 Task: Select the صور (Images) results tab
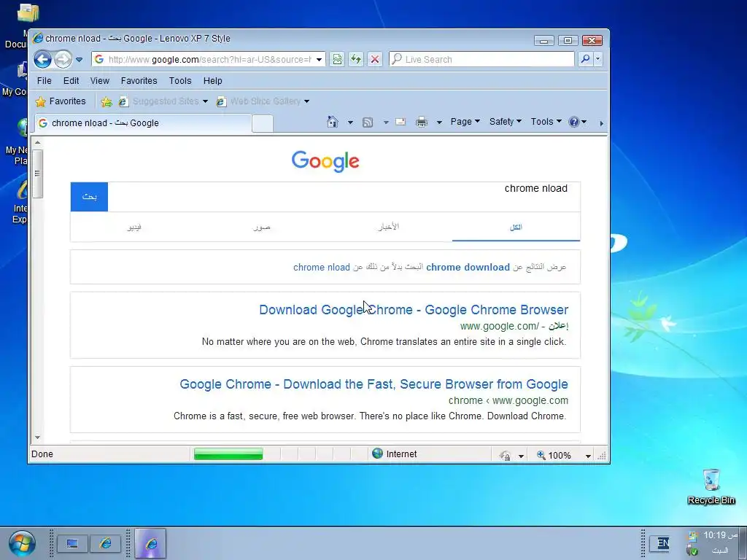click(262, 227)
